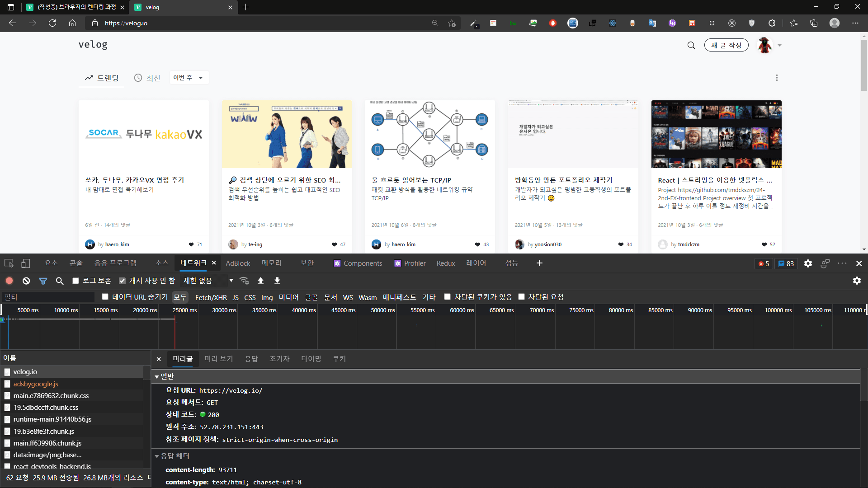Click the velog search magnifier icon
868x488 pixels.
691,45
